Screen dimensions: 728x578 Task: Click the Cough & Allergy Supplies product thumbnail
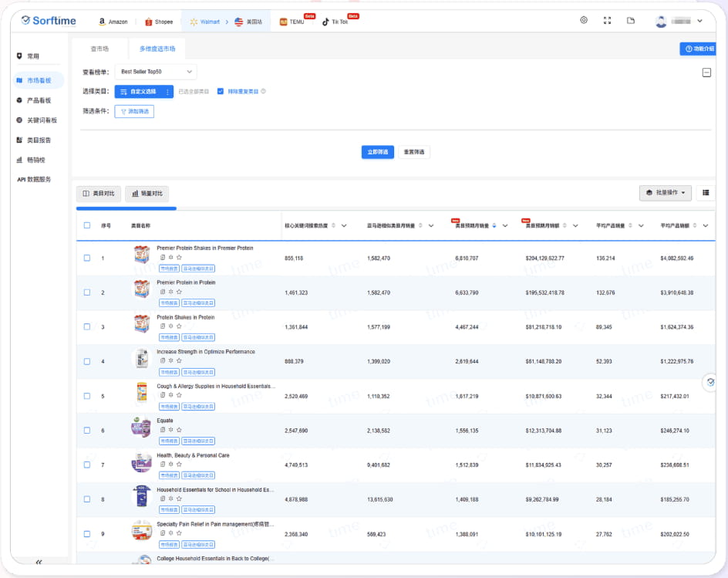pos(142,392)
